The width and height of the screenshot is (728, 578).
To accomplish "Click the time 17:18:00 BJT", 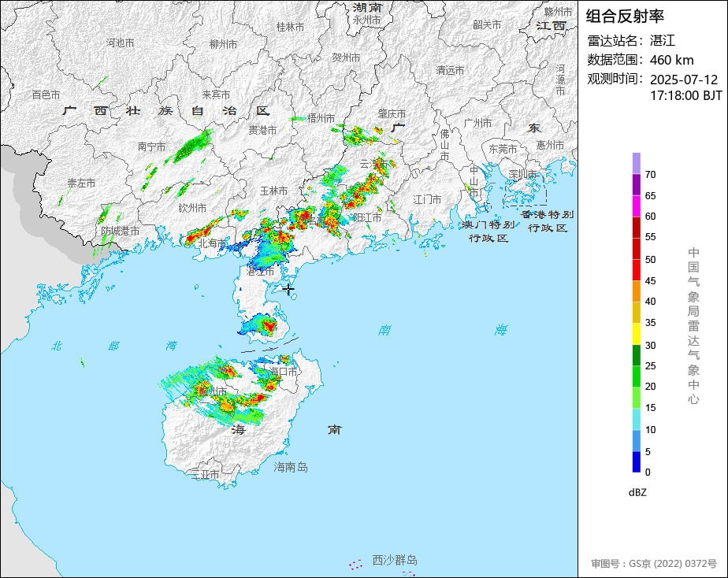I will tap(686, 96).
